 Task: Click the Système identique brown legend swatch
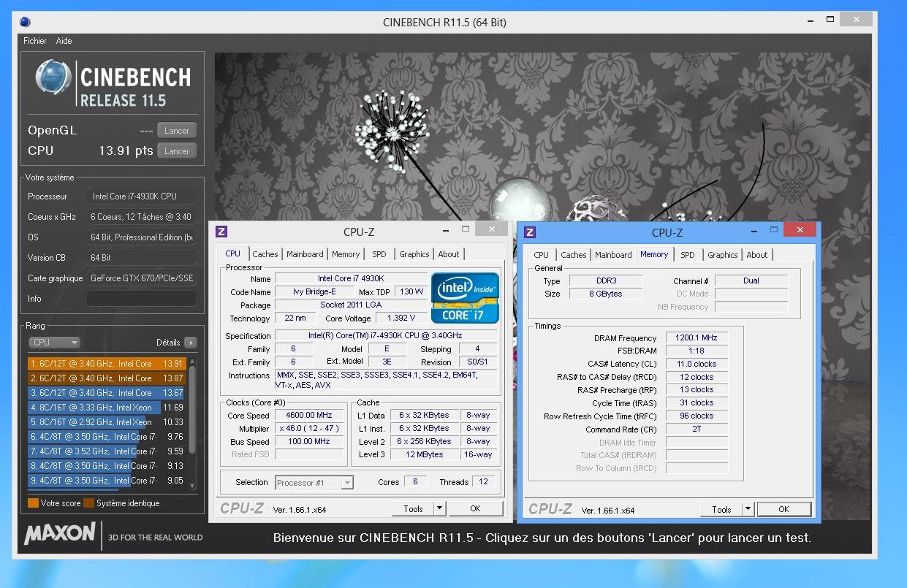[x=88, y=503]
